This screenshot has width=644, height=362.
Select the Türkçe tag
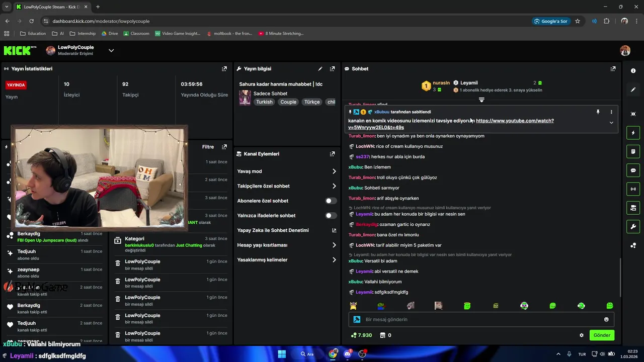[x=312, y=102]
